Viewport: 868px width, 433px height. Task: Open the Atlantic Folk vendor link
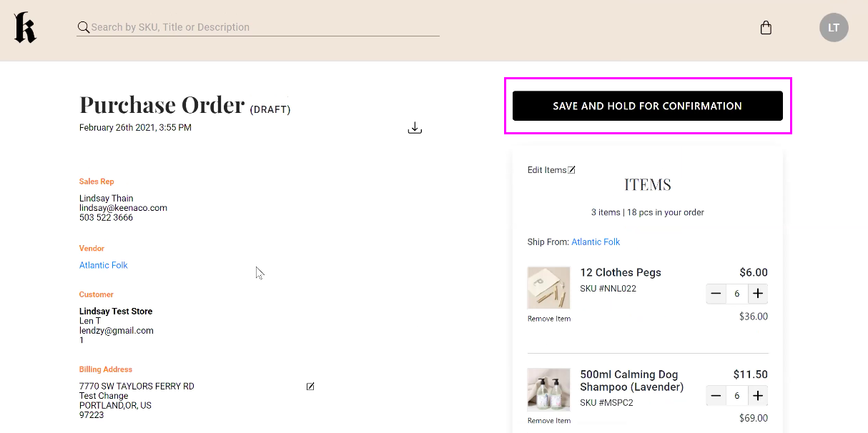(103, 264)
